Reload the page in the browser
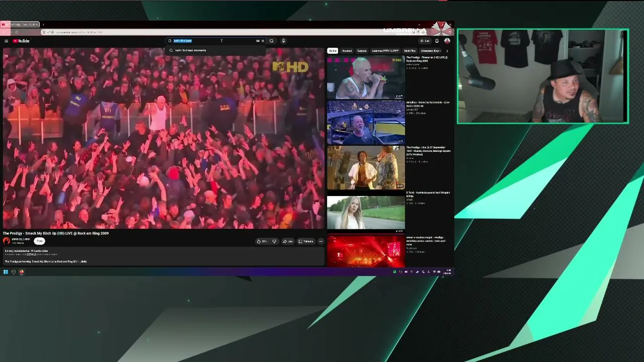 tap(17, 32)
